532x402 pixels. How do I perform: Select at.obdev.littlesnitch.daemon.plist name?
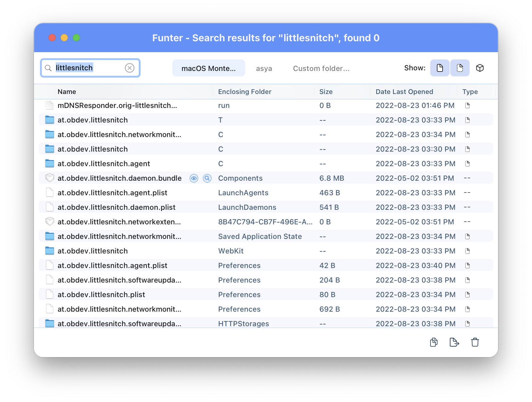(x=116, y=207)
